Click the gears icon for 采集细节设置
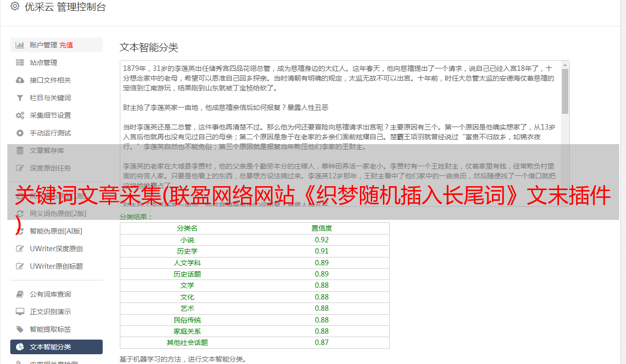This screenshot has width=626, height=364. click(20, 115)
